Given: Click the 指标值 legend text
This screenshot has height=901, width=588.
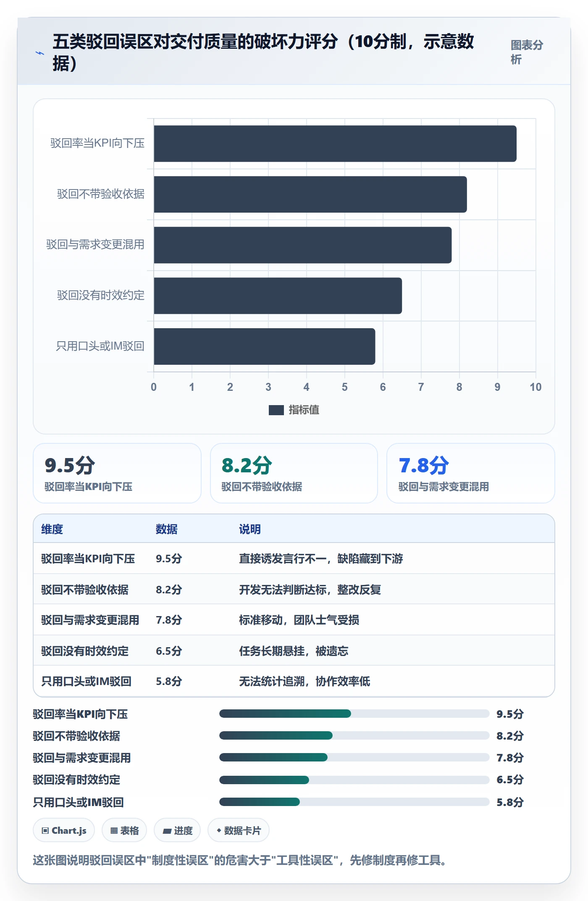Looking at the screenshot, I should (304, 410).
